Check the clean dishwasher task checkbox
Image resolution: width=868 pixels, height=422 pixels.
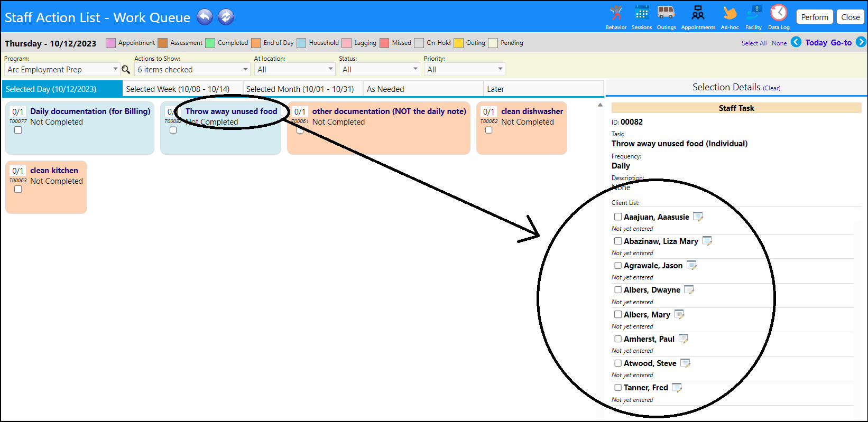tap(489, 130)
